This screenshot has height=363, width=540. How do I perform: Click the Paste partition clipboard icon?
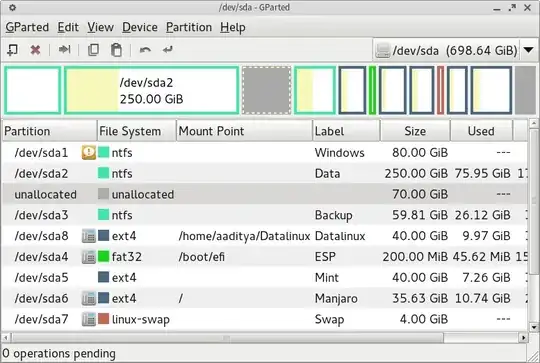[116, 50]
